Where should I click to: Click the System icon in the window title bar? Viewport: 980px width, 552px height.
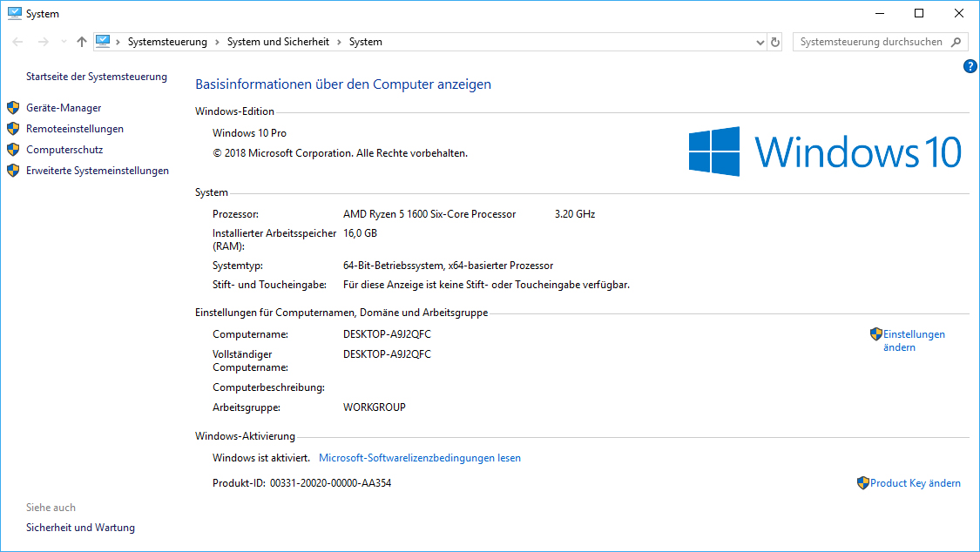click(x=14, y=13)
